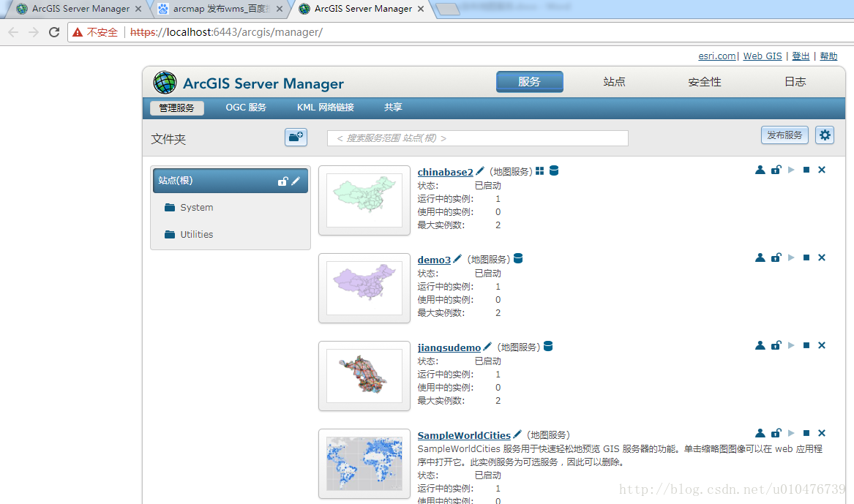This screenshot has height=504, width=854.
Task: Click the browser address bar URL
Action: [226, 32]
